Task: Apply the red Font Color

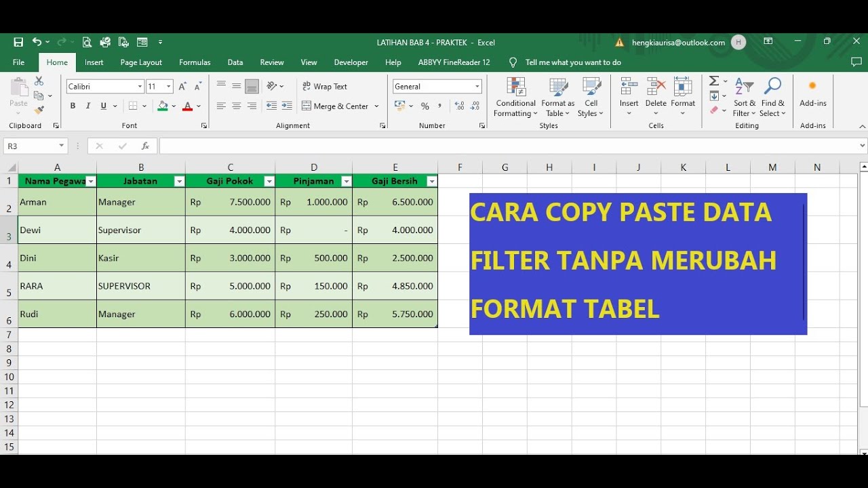Action: [188, 106]
